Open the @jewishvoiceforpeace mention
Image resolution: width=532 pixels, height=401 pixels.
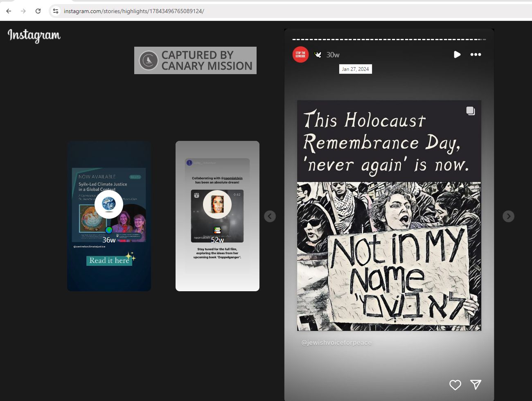pyautogui.click(x=336, y=342)
